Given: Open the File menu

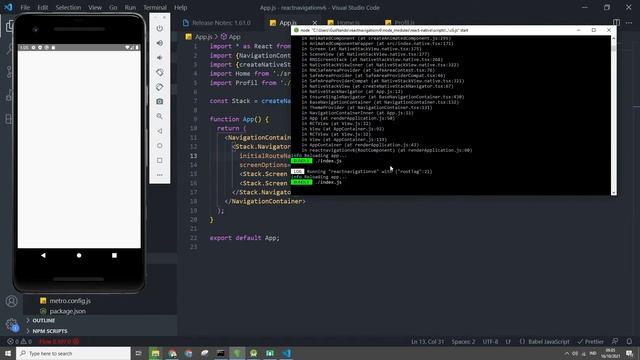Looking at the screenshot, I should click(x=25, y=7).
